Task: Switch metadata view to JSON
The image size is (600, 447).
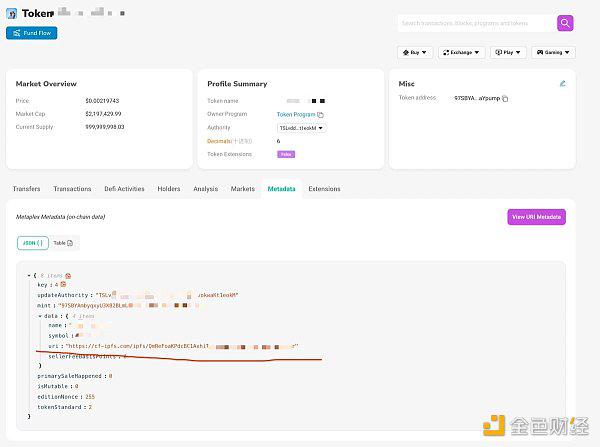Action: click(32, 242)
